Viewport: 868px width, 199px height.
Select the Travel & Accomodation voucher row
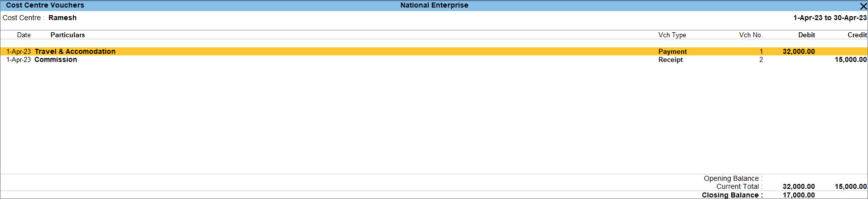[434, 51]
